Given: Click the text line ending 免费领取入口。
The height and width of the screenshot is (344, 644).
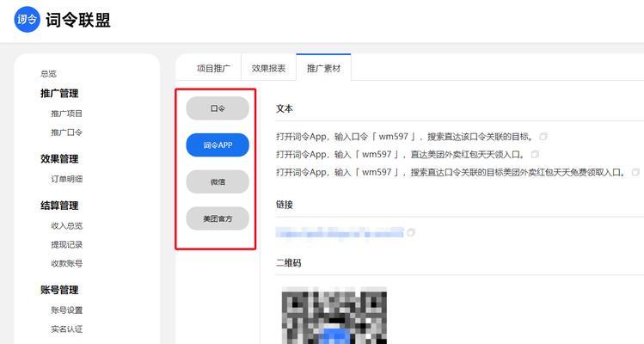Looking at the screenshot, I should click(x=451, y=172).
